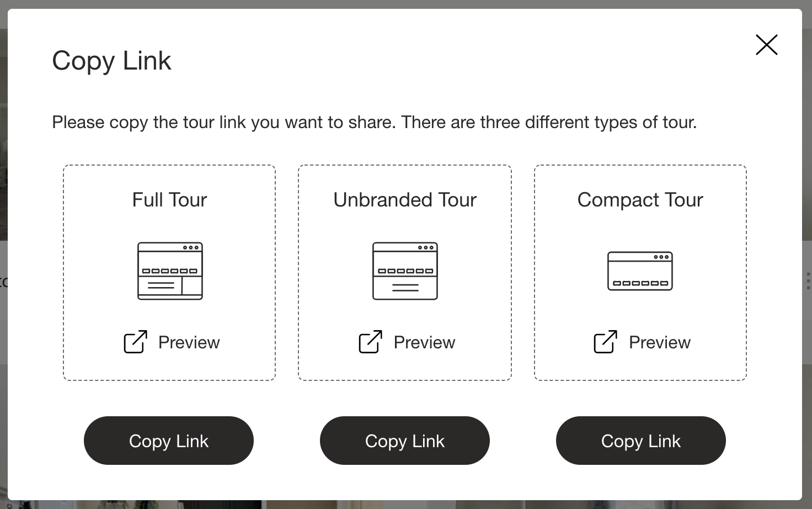Select the Compact Tour card title
Viewport: 812px width, 509px height.
click(640, 200)
